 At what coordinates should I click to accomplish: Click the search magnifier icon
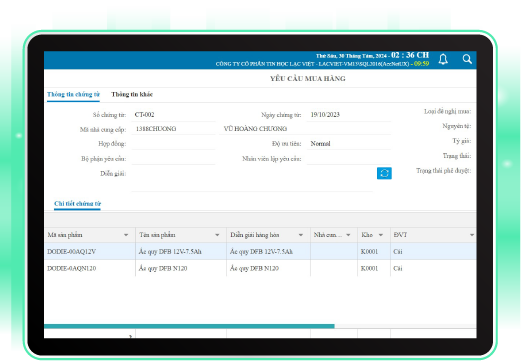point(467,59)
